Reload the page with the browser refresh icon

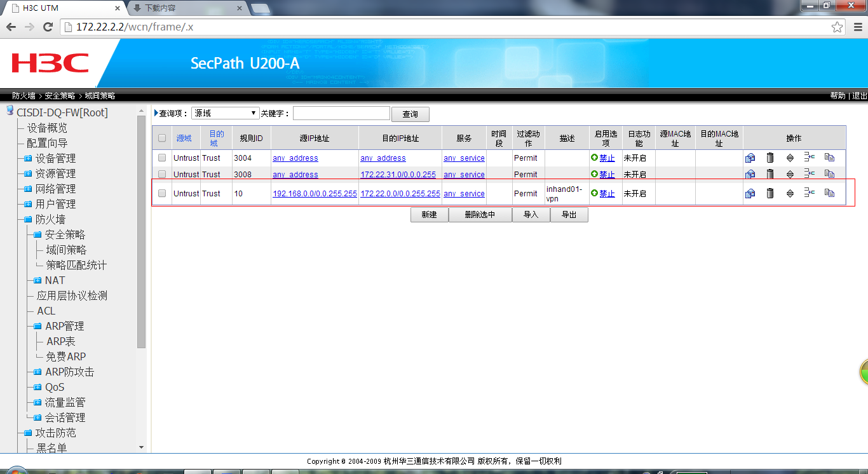tap(48, 27)
